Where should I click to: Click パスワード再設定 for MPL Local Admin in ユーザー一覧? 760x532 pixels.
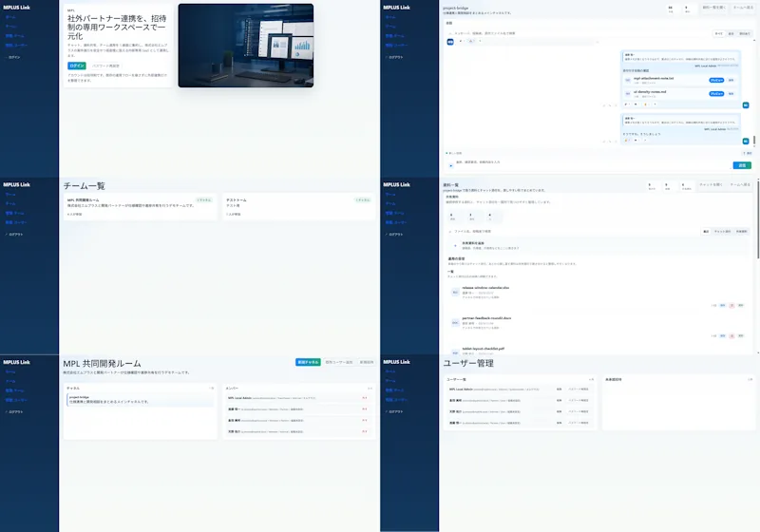tap(579, 389)
